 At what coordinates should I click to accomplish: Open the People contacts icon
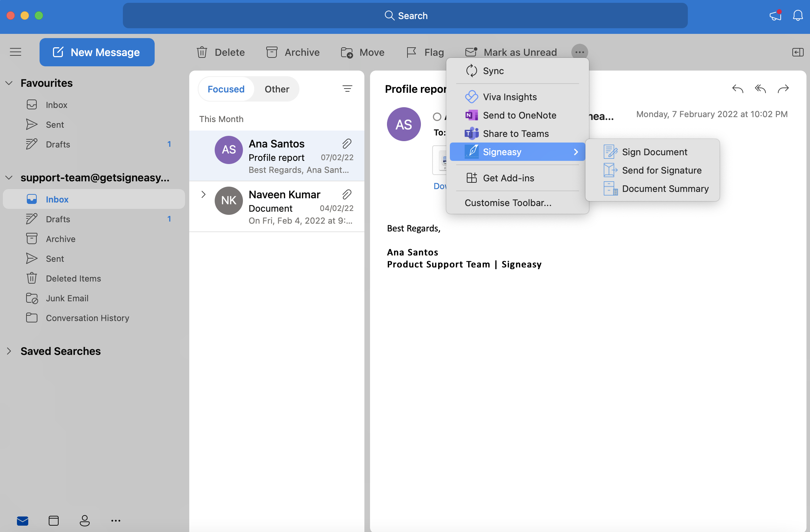[85, 521]
